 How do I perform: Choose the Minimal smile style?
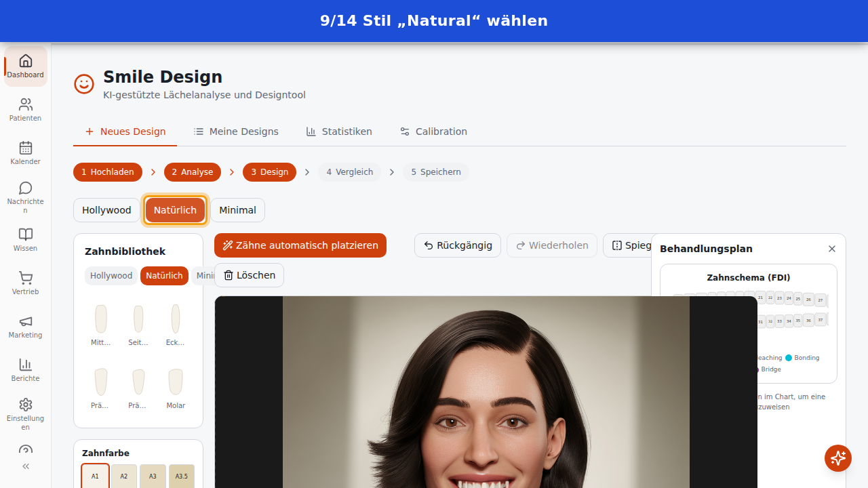pyautogui.click(x=237, y=210)
